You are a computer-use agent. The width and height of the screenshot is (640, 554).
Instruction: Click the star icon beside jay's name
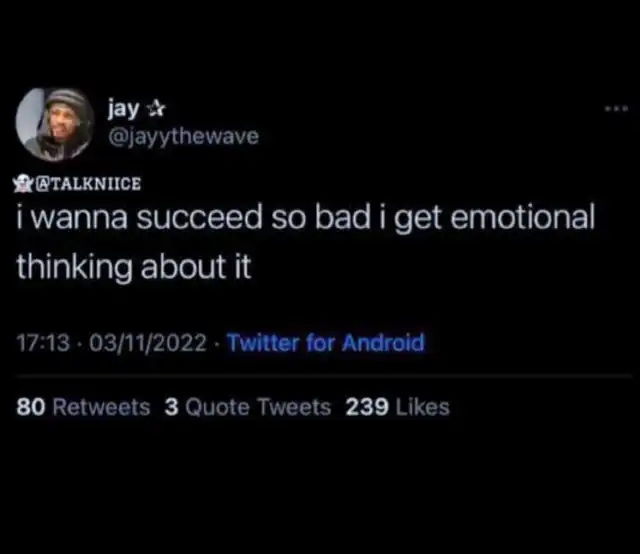pos(156,109)
